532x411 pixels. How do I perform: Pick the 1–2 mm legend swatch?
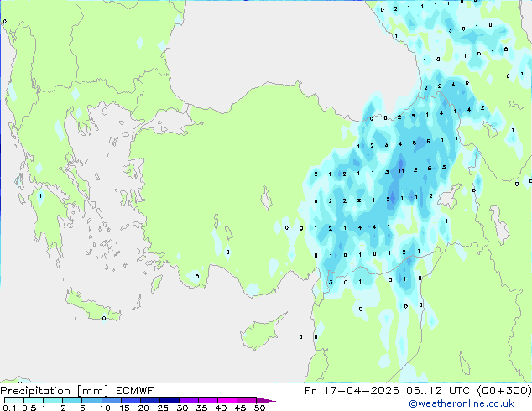coord(53,400)
